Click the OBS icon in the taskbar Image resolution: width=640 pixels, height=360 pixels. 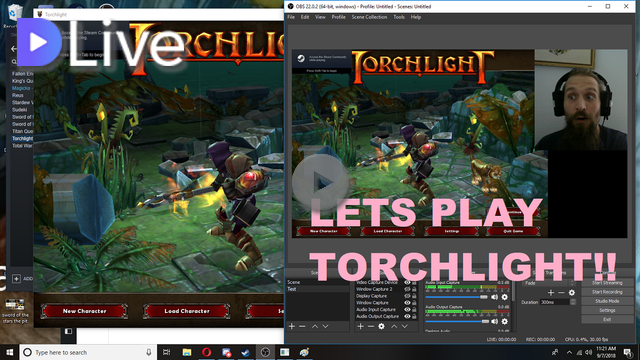point(265,352)
